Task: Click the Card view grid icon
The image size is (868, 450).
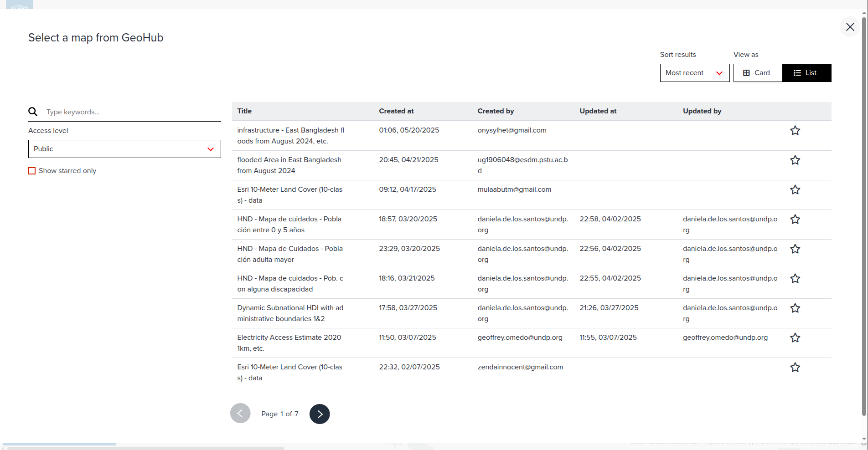Action: click(746, 73)
